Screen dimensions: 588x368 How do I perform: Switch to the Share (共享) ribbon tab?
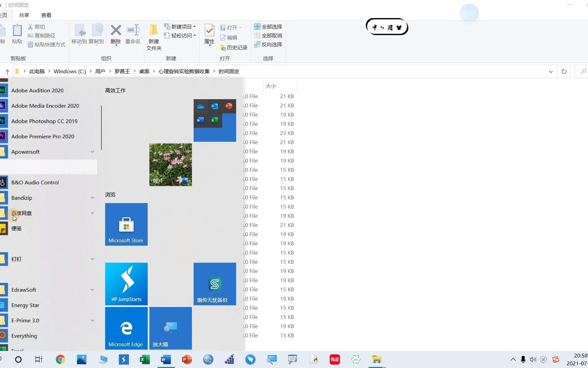(x=24, y=15)
